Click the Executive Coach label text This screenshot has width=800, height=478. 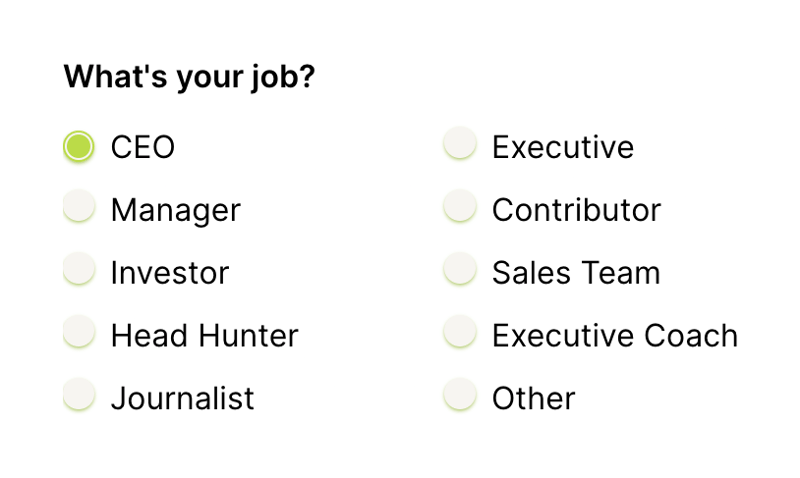pos(614,336)
